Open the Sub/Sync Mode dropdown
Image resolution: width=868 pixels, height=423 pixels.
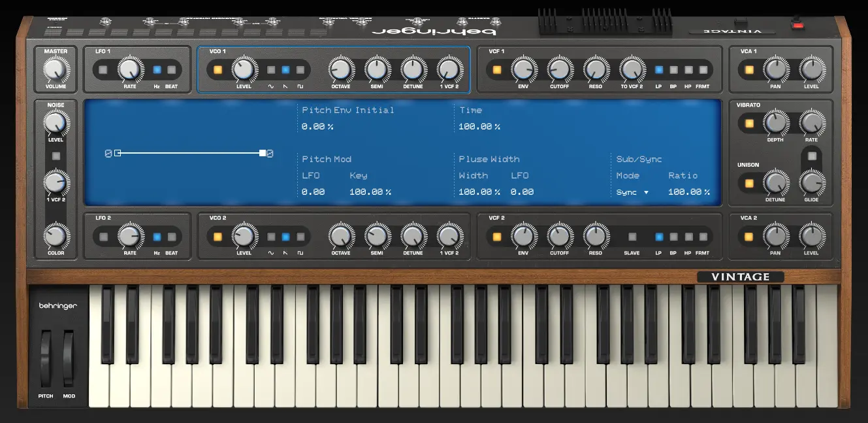[632, 192]
